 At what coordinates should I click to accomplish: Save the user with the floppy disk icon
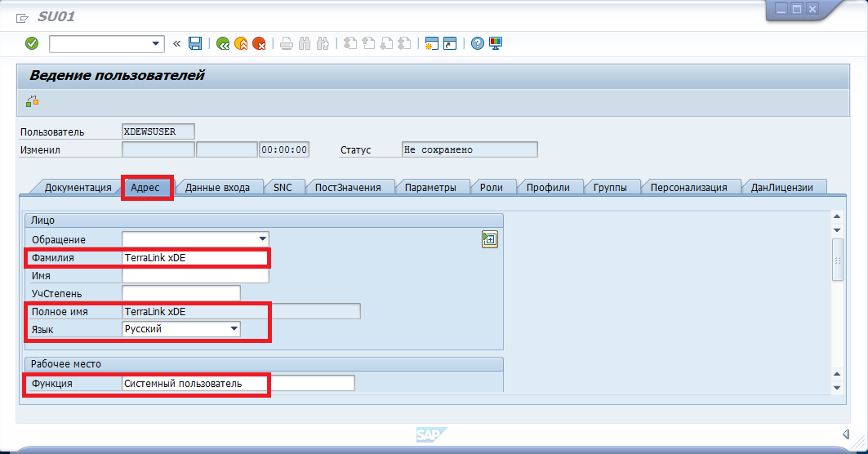[x=195, y=43]
